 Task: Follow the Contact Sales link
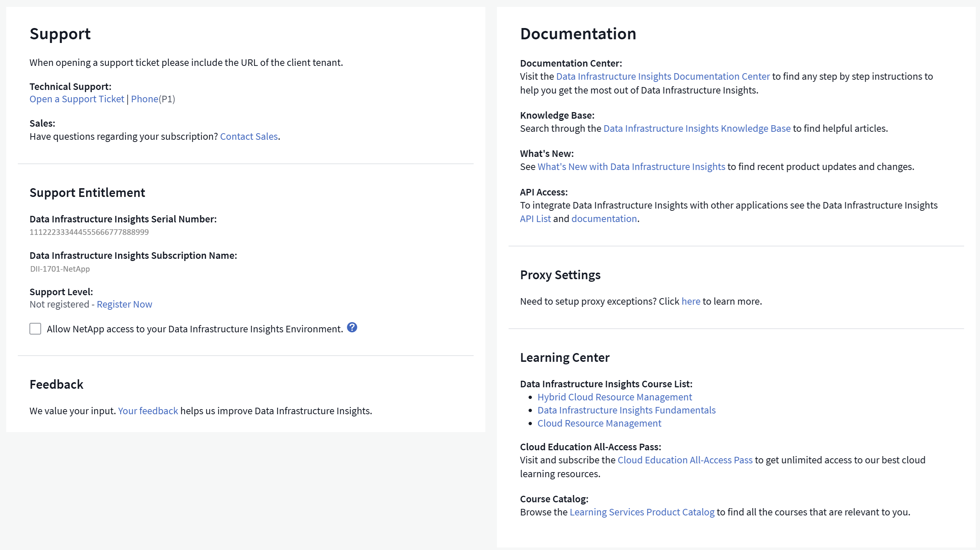(249, 136)
